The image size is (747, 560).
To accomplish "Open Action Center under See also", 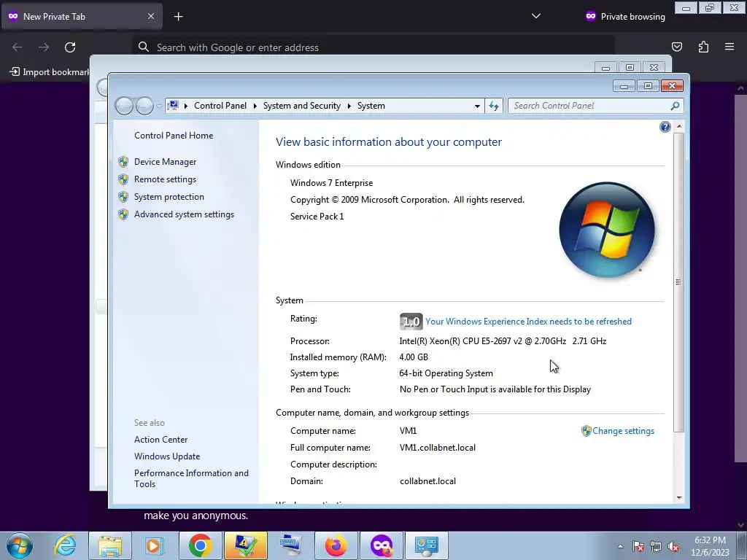I will coord(160,440).
